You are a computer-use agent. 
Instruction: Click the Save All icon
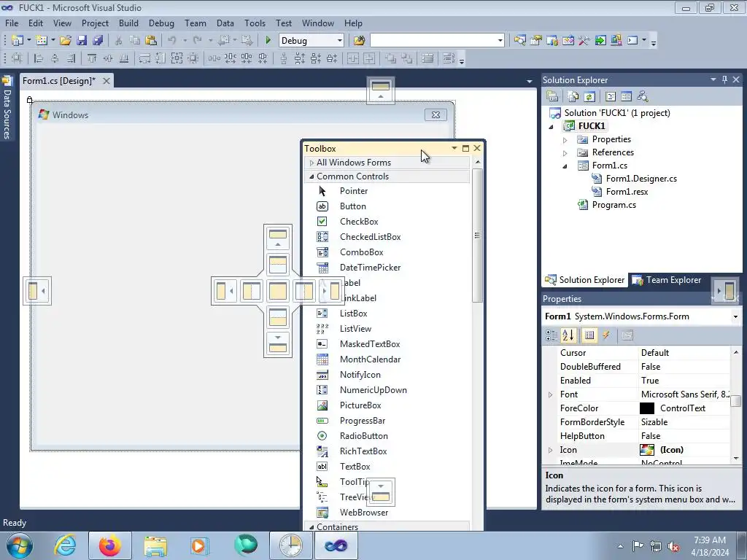click(98, 41)
